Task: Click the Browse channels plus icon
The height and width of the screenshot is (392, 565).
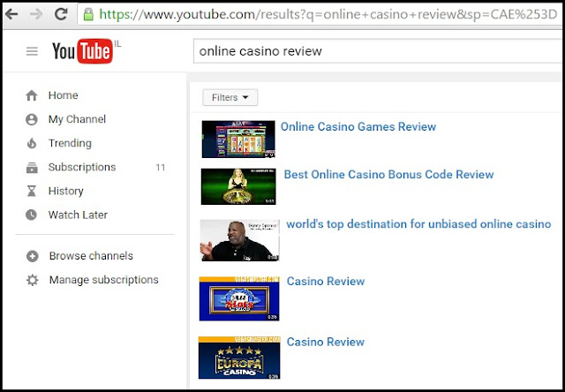Action: point(32,256)
